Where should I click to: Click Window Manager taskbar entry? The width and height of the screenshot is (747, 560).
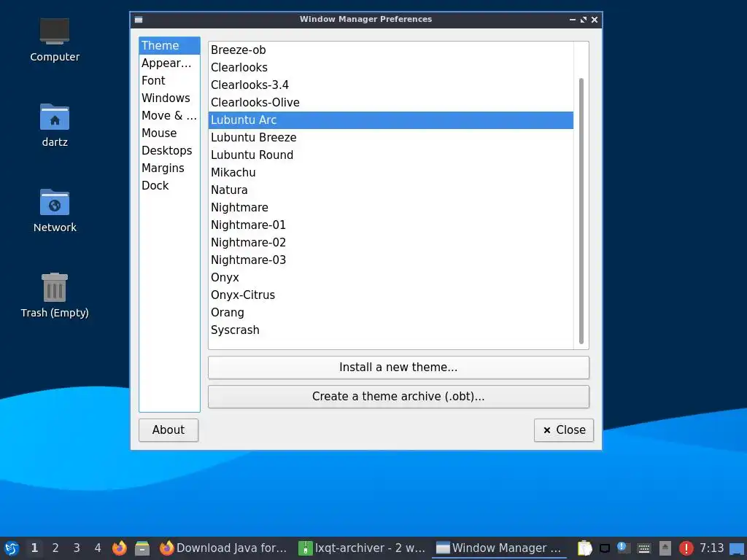point(499,548)
